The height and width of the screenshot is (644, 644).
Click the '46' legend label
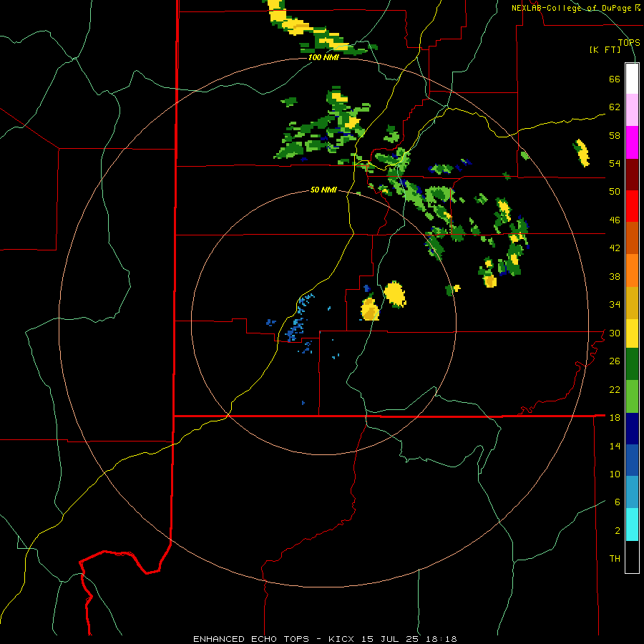tap(615, 220)
